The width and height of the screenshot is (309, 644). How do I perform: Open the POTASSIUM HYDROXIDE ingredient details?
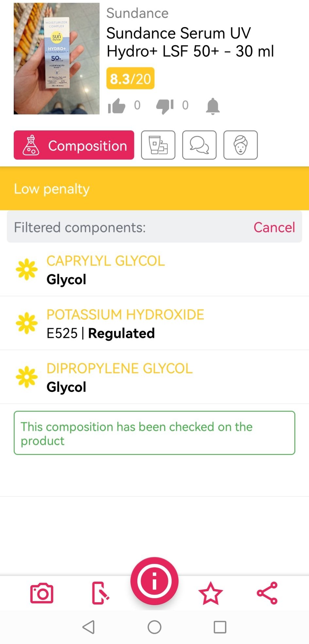tap(125, 323)
